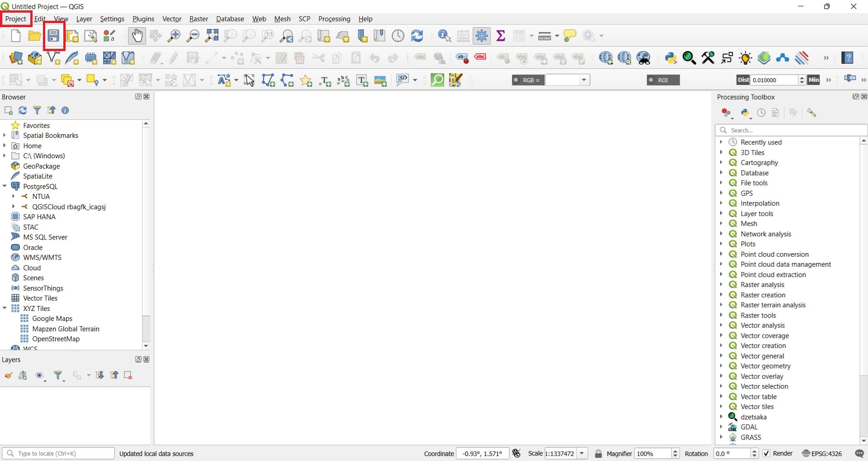The height and width of the screenshot is (461, 868).
Task: Expand the GDAL provider group
Action: click(721, 427)
